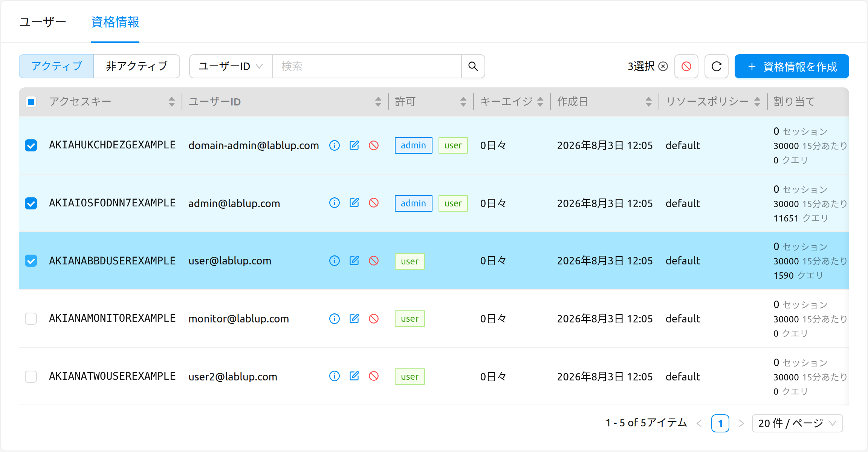
Task: Show info for admin@lablup.com credential
Action: coord(334,203)
